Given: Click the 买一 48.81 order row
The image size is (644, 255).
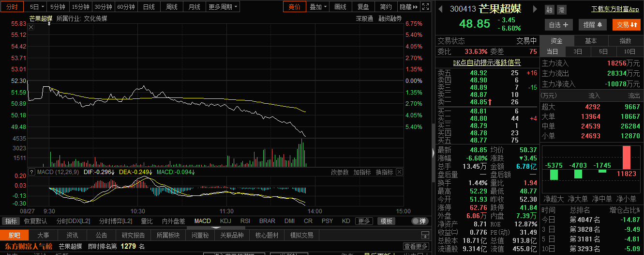Looking at the screenshot, I should click(x=487, y=111).
